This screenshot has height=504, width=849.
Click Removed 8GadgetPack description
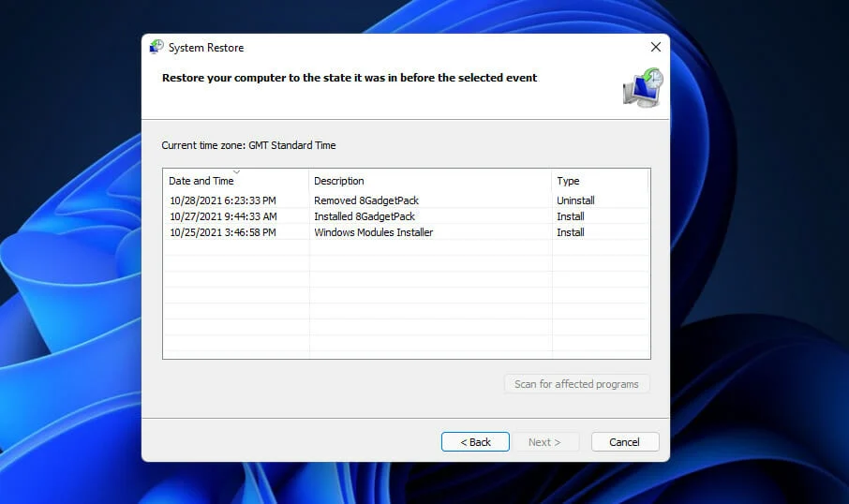click(366, 200)
